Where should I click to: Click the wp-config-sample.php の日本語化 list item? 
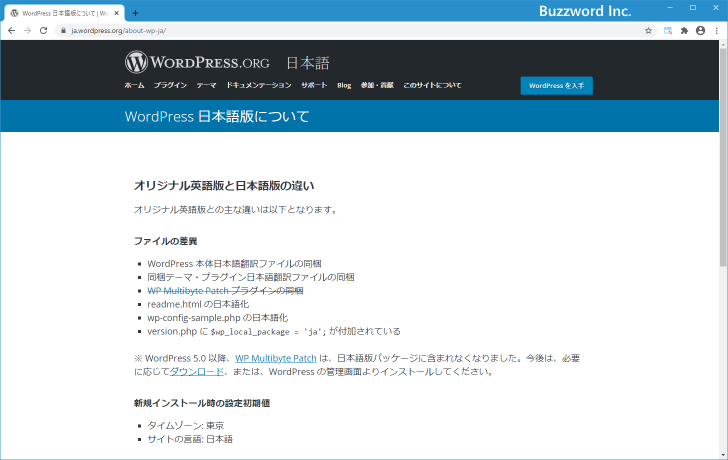pyautogui.click(x=218, y=318)
